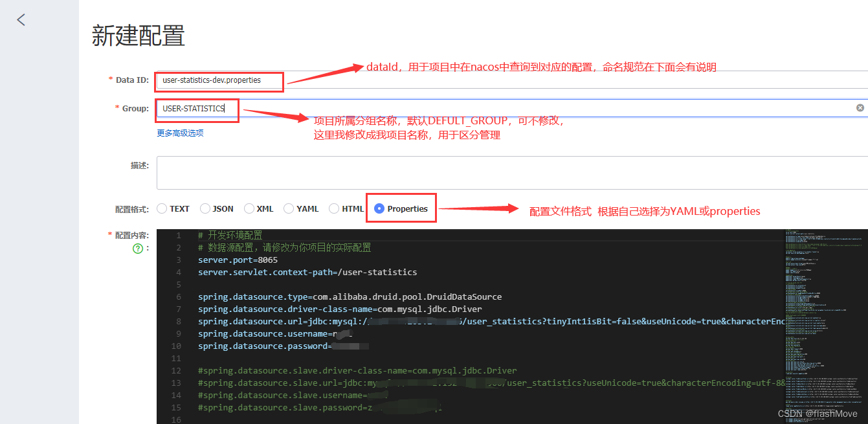Click line number 11 in the editor gutter
The image size is (868, 424).
point(177,358)
